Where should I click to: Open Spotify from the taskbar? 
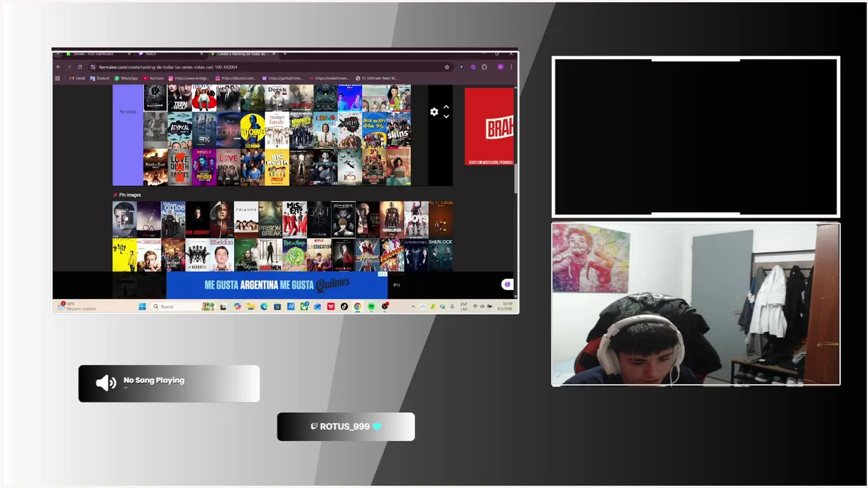[371, 306]
